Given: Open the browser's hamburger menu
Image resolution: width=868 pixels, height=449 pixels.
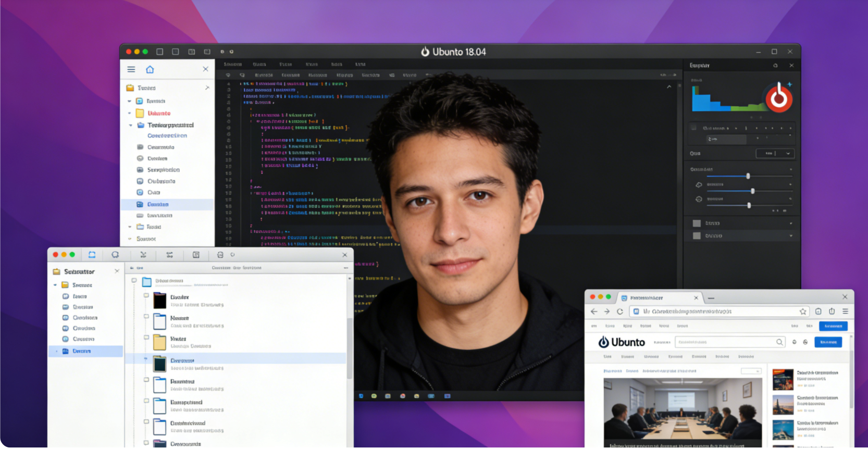Looking at the screenshot, I should click(x=845, y=311).
